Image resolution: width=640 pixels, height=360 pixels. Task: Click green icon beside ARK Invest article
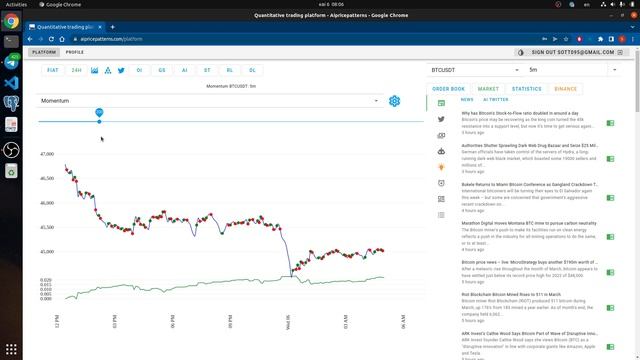pyautogui.click(x=610, y=347)
